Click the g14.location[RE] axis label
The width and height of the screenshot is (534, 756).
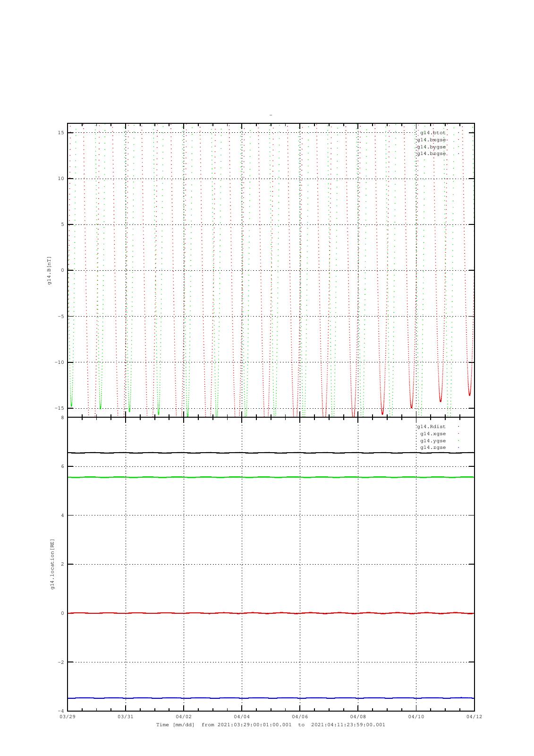coord(52,564)
